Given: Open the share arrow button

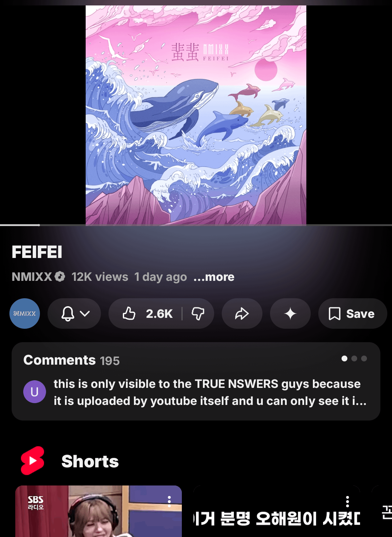Looking at the screenshot, I should (242, 313).
